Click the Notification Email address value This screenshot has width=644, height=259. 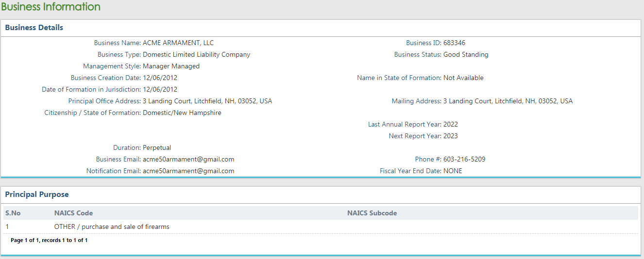[188, 171]
